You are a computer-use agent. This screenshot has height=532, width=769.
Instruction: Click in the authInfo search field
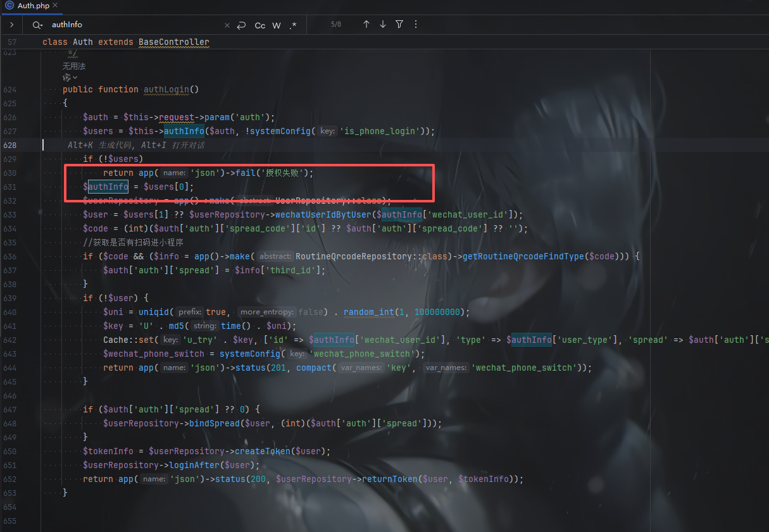click(133, 25)
